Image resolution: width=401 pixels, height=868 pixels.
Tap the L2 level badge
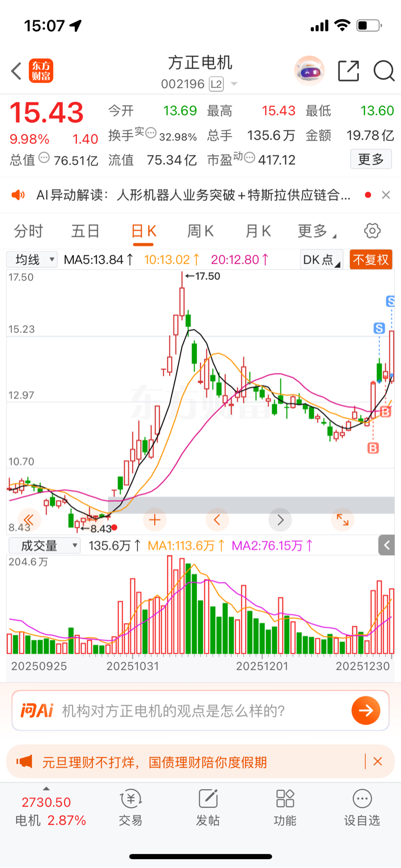coord(216,84)
